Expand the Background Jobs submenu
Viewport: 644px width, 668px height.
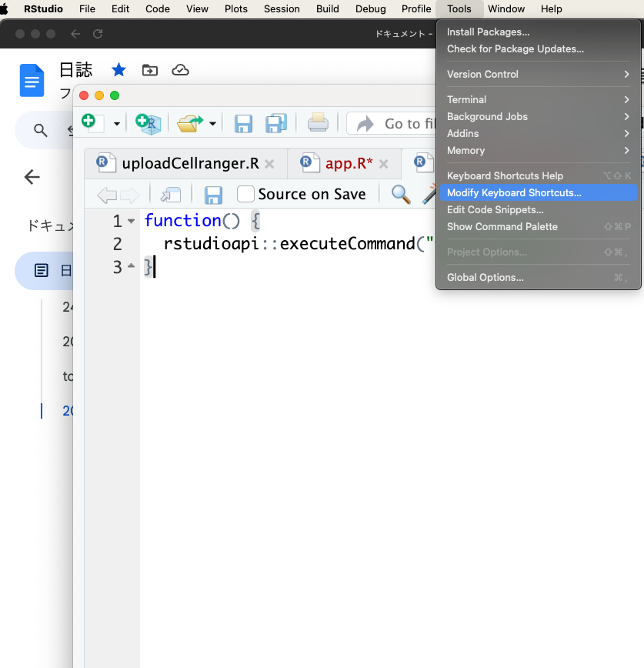[538, 117]
